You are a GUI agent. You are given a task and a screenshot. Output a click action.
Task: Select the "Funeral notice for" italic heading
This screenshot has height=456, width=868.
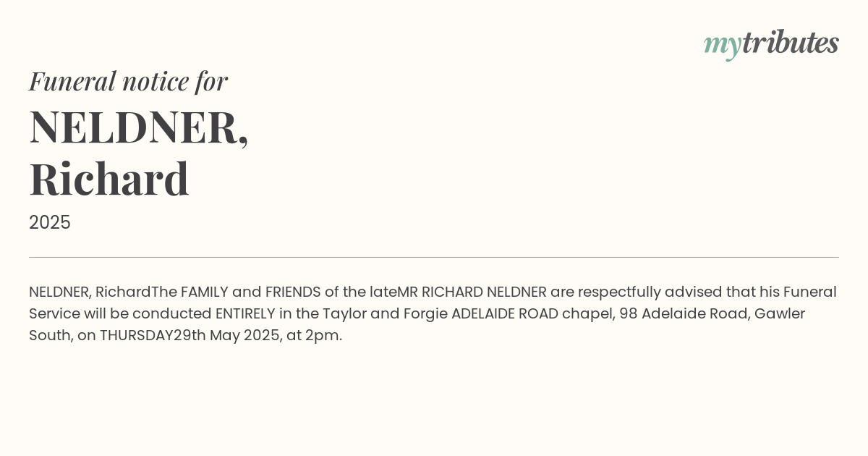[x=128, y=81]
